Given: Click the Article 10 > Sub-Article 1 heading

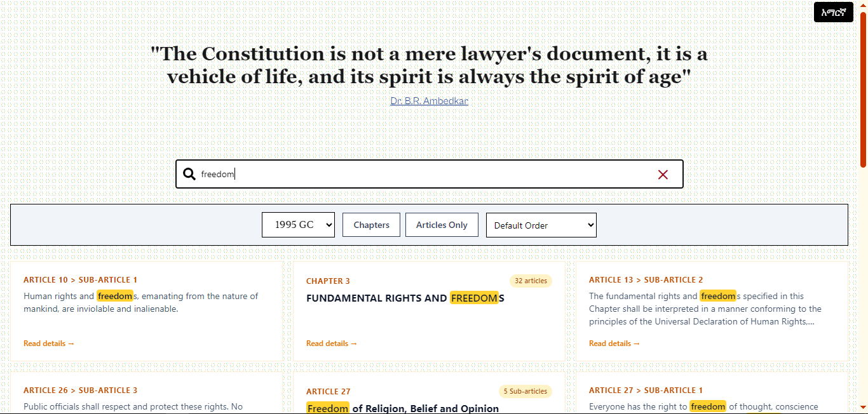Looking at the screenshot, I should click(x=81, y=280).
